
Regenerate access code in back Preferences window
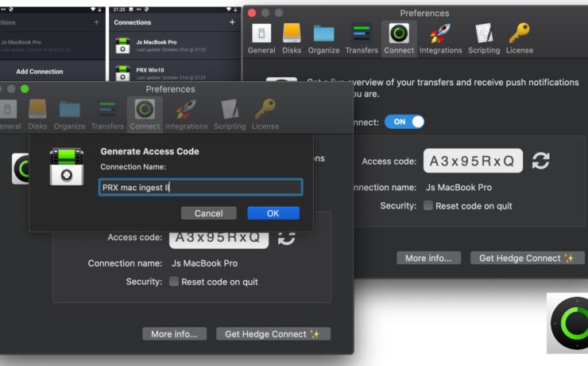click(541, 161)
